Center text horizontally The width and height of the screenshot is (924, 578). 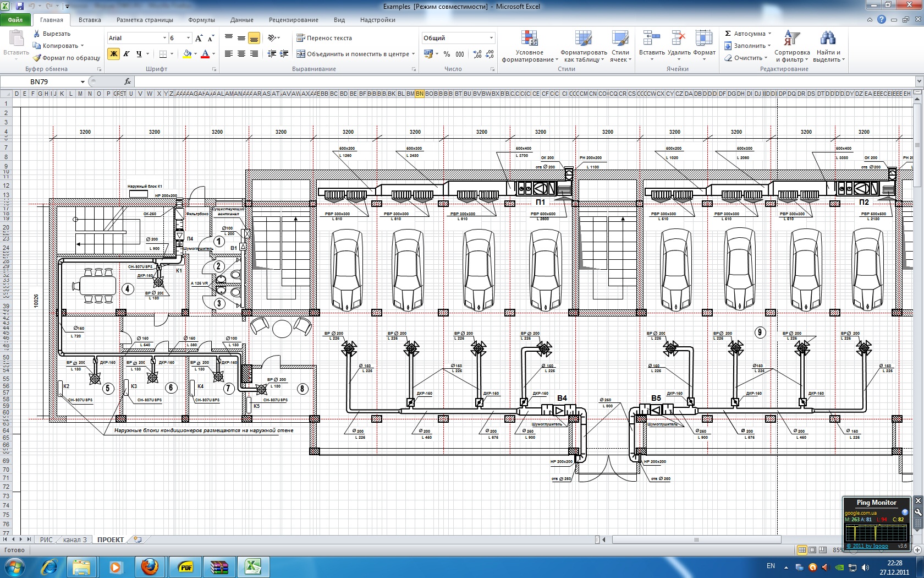(x=241, y=54)
